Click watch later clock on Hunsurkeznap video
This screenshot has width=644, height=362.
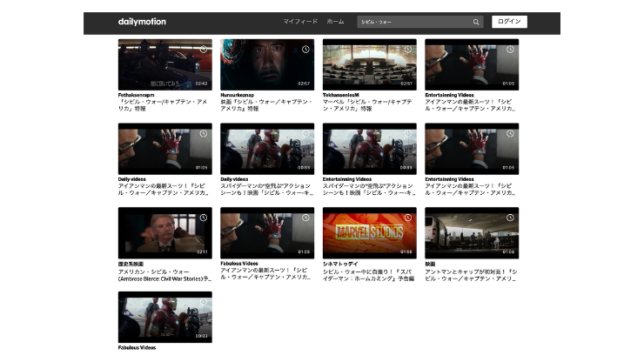tap(305, 49)
